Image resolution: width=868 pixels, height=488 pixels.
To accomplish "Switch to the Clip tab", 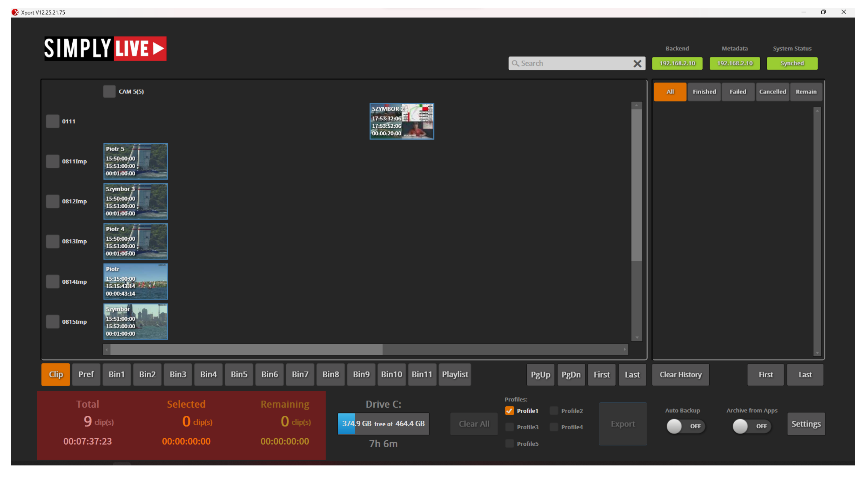I will tap(56, 374).
